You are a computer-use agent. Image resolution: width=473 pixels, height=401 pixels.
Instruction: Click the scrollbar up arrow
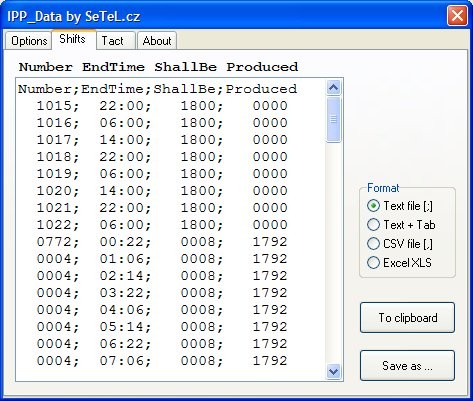coord(334,88)
